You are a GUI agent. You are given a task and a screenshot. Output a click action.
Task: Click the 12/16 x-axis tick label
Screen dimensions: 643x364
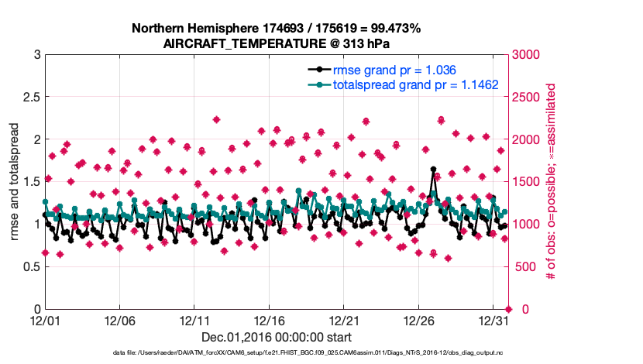coord(269,320)
